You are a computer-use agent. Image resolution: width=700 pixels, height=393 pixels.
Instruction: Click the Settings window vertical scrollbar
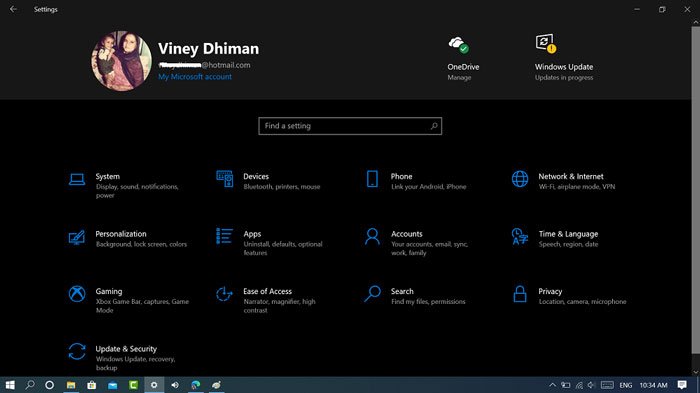696,190
